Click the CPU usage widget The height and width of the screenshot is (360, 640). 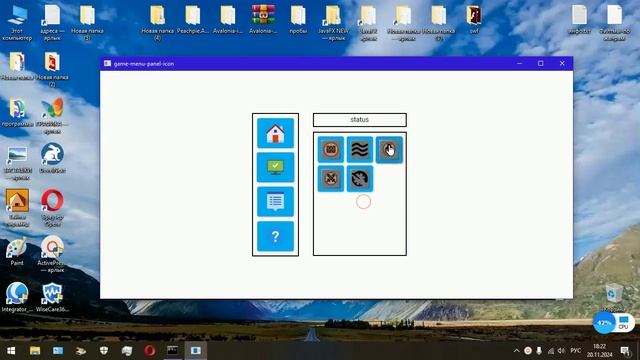point(613,323)
